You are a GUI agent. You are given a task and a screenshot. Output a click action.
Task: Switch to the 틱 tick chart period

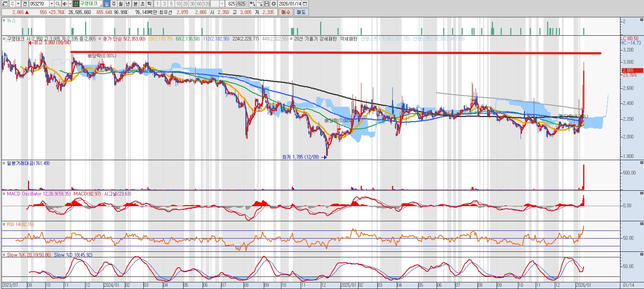(149, 4)
